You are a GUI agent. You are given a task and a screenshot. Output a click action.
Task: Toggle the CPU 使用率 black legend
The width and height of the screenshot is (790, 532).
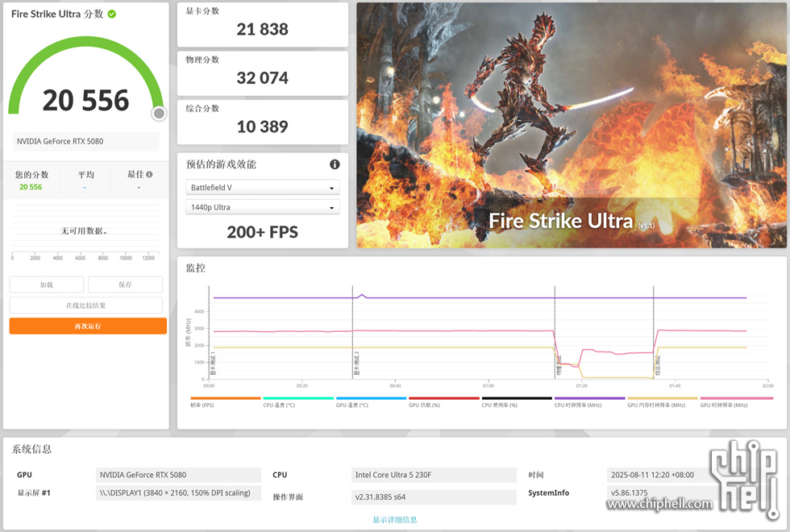[x=517, y=398]
